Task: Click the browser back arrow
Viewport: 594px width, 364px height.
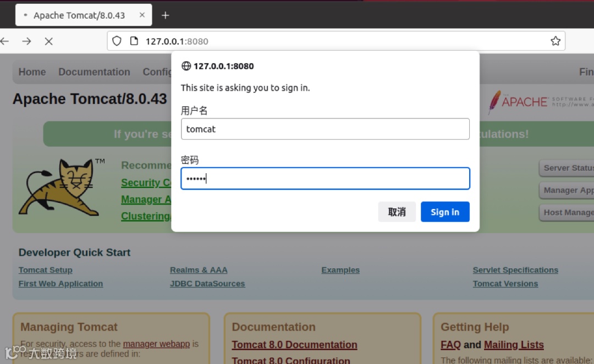Action: [x=4, y=41]
